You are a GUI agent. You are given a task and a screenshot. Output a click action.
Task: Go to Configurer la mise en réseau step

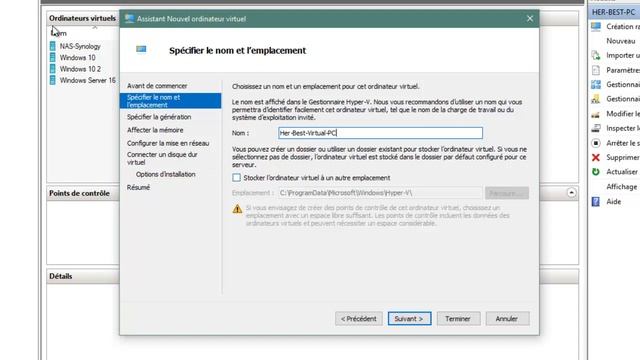pos(168,143)
